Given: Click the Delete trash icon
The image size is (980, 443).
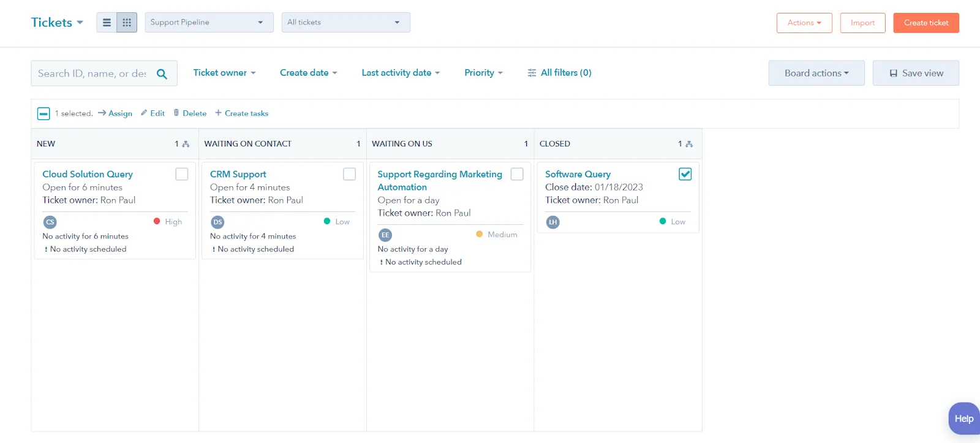Looking at the screenshot, I should [x=176, y=113].
